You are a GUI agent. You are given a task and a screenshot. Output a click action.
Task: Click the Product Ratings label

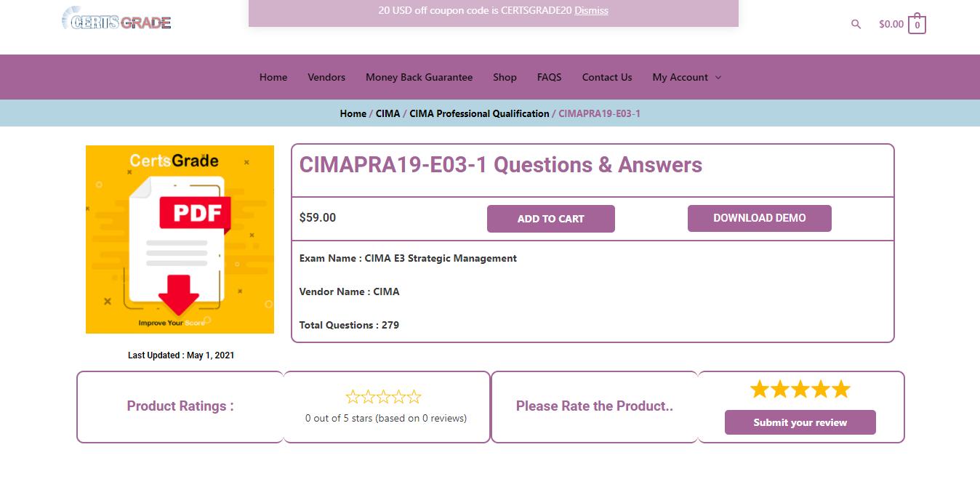coord(180,406)
